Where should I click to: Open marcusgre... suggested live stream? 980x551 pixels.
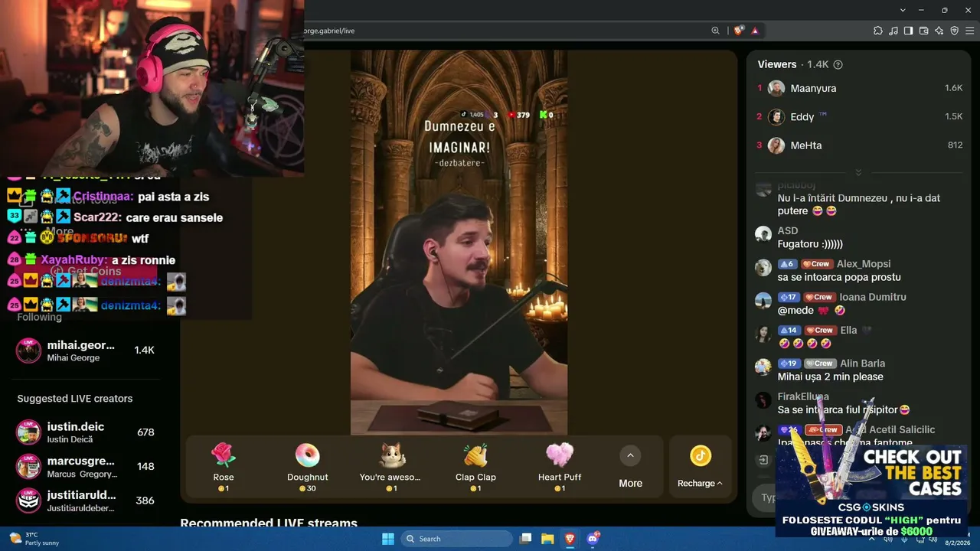click(x=86, y=466)
